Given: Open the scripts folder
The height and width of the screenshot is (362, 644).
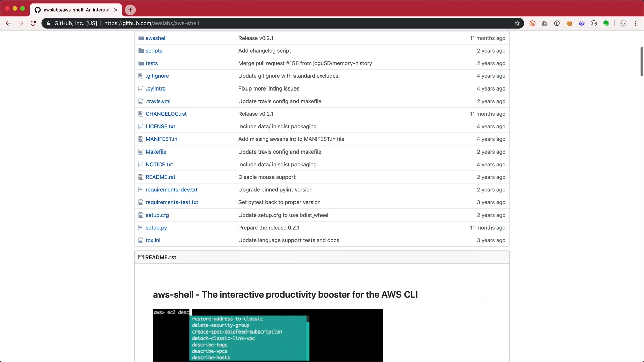Looking at the screenshot, I should [154, 51].
